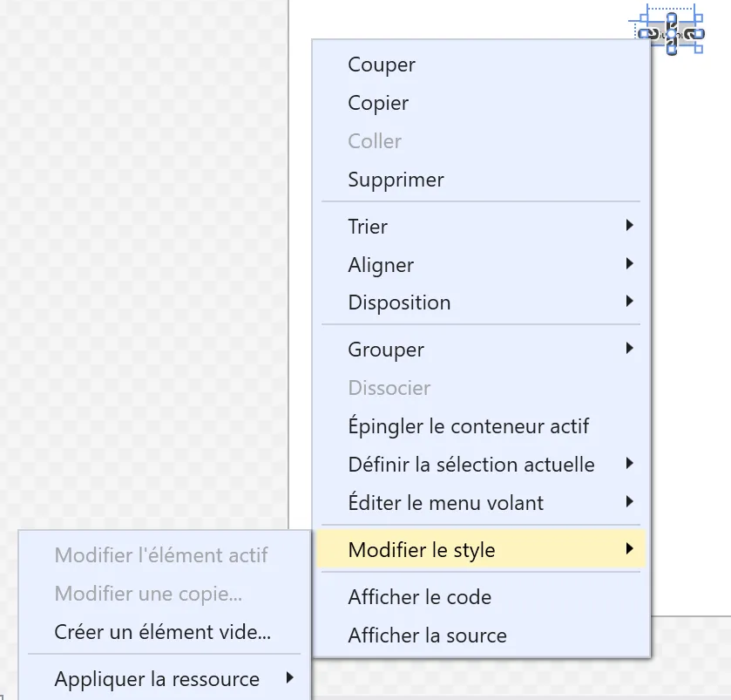Open Éditer le menu volant submenu
The height and width of the screenshot is (700, 731).
tap(445, 503)
